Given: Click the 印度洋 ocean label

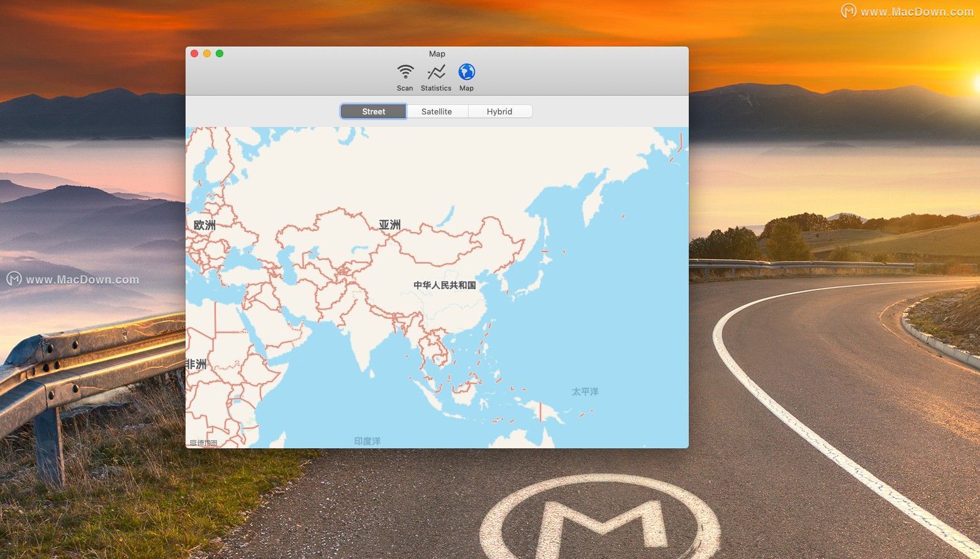Looking at the screenshot, I should (367, 441).
